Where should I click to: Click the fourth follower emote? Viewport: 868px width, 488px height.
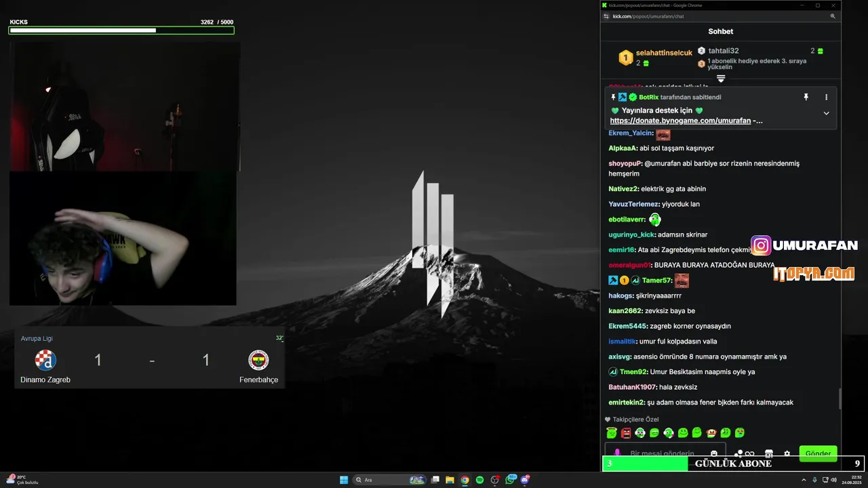[x=654, y=432]
